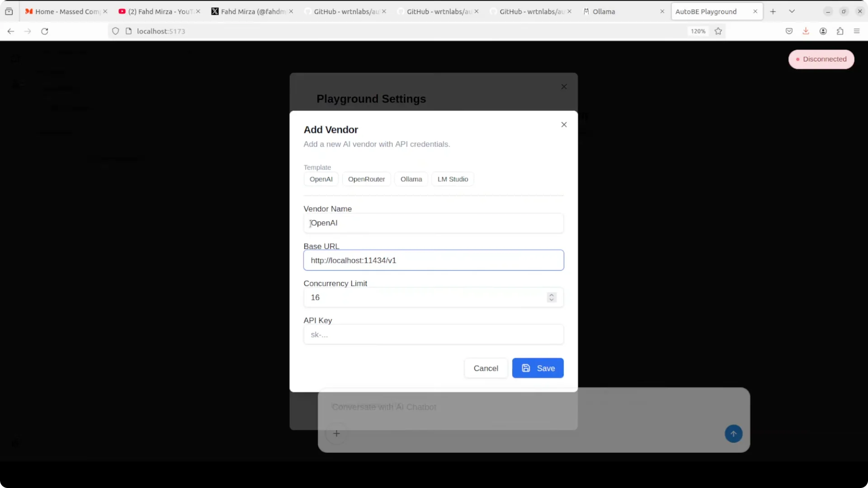Image resolution: width=868 pixels, height=488 pixels.
Task: Click the API Key input field
Action: click(x=434, y=334)
